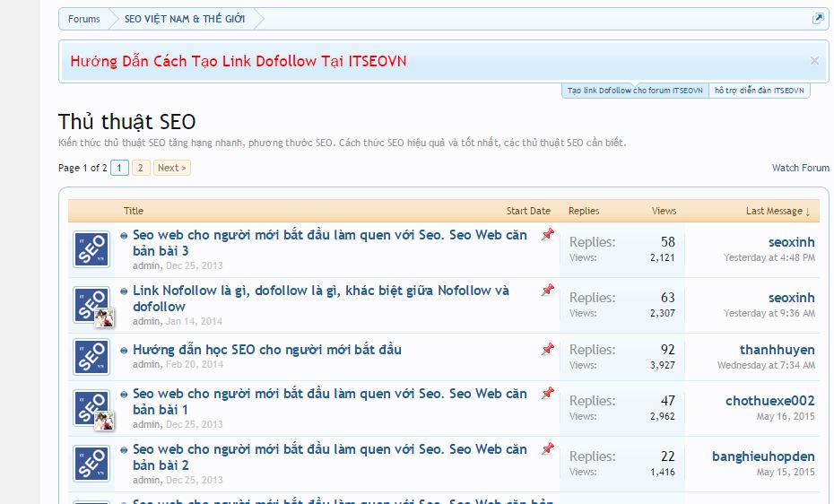The height and width of the screenshot is (504, 834).
Task: Select the 'Tạo link Dofollow cho forum ITSEOVN' tab
Action: 635,91
